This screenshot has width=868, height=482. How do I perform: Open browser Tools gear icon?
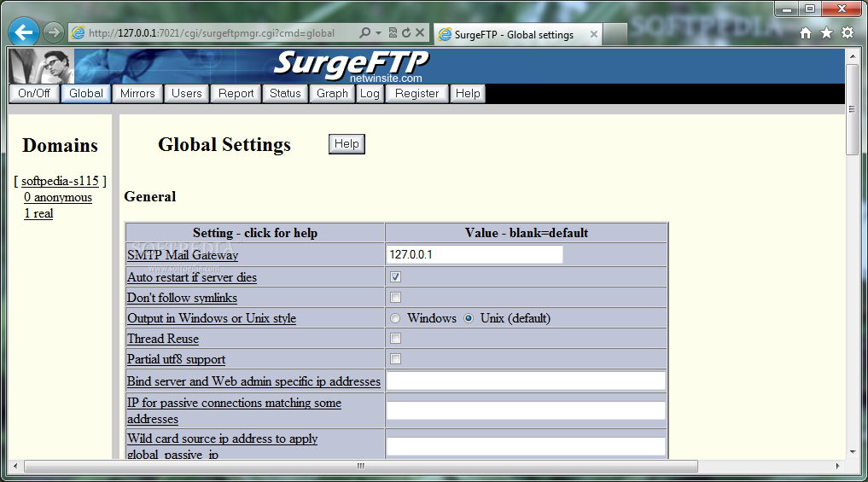coord(848,33)
